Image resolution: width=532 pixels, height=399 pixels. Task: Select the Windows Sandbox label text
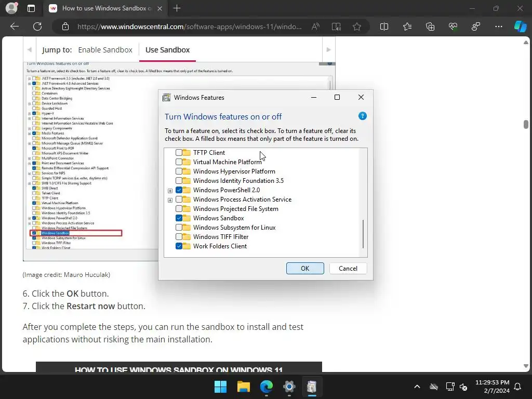click(219, 218)
